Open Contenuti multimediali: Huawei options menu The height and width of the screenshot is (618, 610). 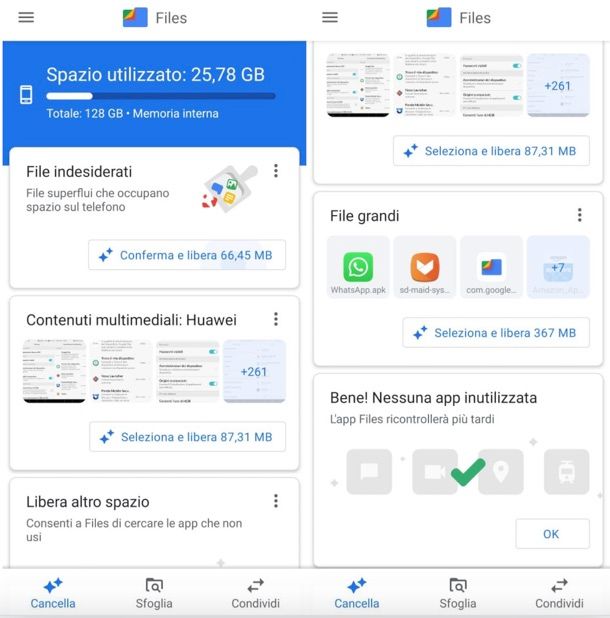tap(276, 319)
